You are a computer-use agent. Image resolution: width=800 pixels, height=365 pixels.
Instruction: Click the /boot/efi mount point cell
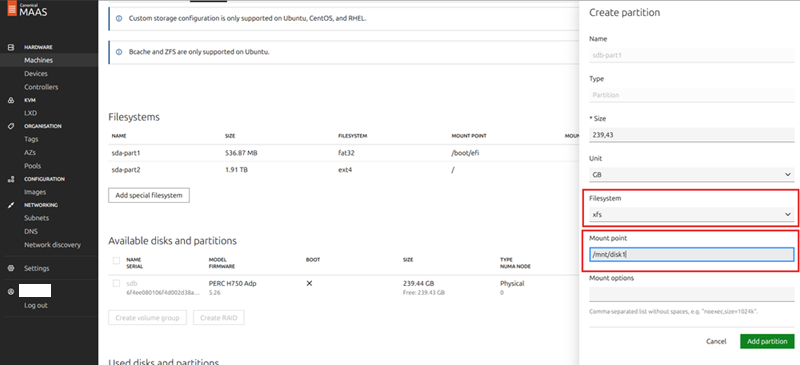[465, 153]
